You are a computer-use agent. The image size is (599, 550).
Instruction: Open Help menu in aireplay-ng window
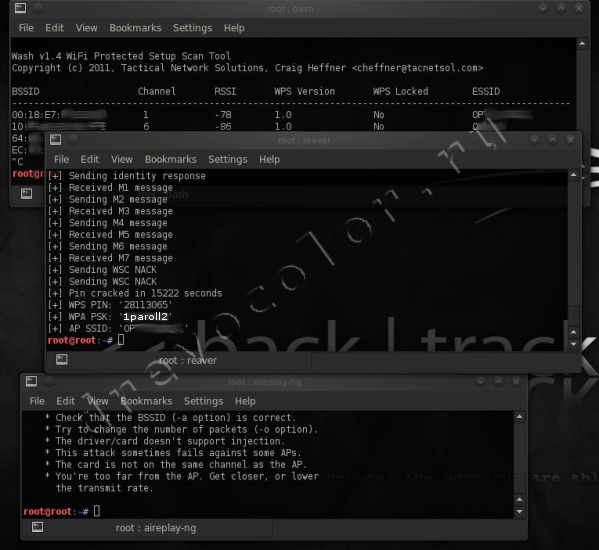pyautogui.click(x=245, y=401)
